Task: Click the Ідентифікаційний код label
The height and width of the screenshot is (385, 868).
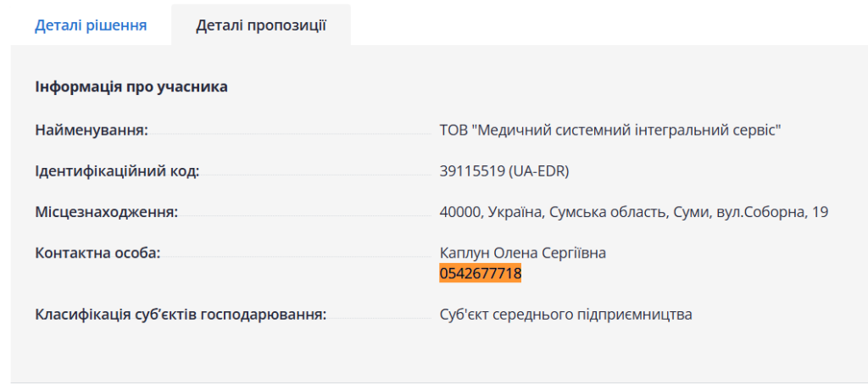Action: [117, 171]
